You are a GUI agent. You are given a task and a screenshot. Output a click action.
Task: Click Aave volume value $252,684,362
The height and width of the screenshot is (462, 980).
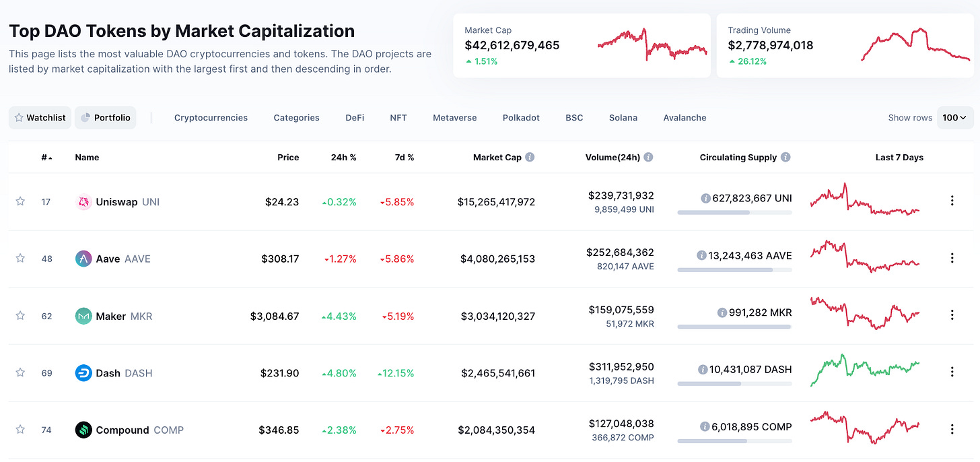[621, 253]
